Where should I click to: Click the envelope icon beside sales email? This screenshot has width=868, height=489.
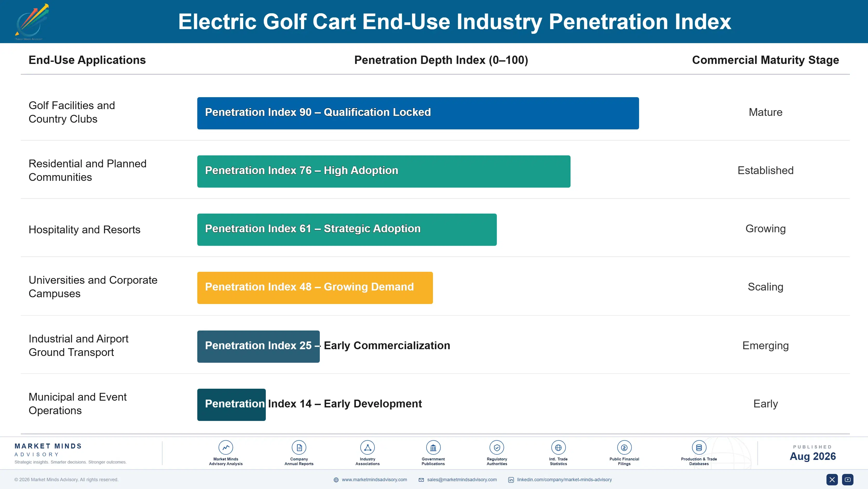tap(421, 480)
